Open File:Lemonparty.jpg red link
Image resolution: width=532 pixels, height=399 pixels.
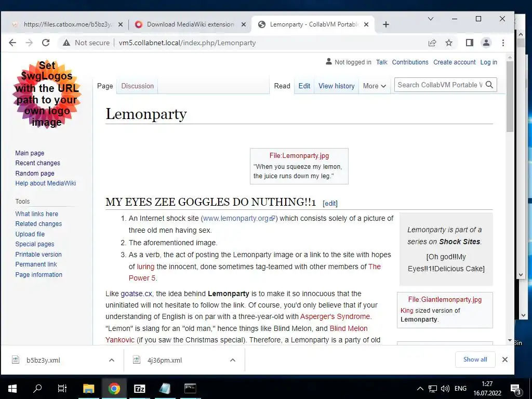point(299,156)
